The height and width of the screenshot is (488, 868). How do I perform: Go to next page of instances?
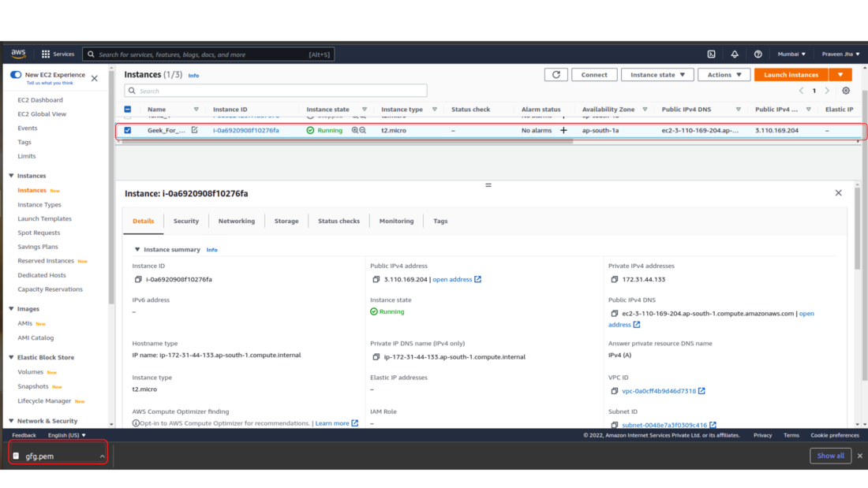tap(827, 91)
